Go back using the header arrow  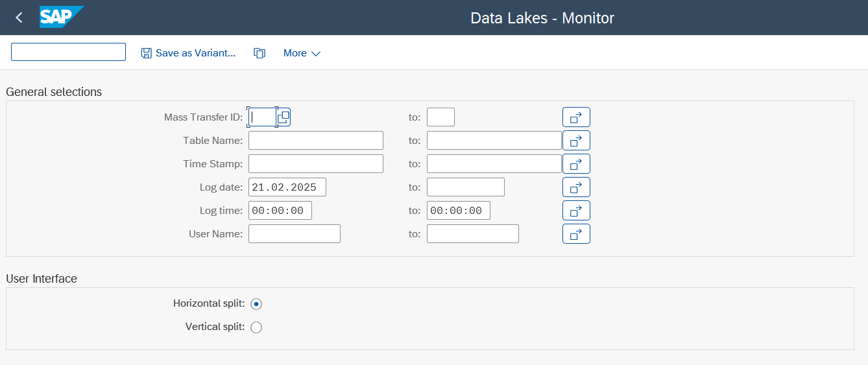tap(19, 18)
